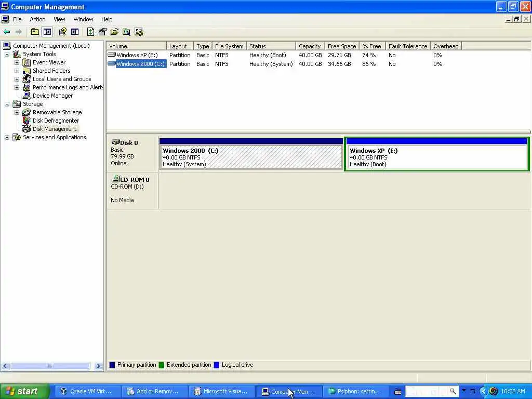The width and height of the screenshot is (532, 399).
Task: Click the Storage icon in tree
Action: point(16,104)
